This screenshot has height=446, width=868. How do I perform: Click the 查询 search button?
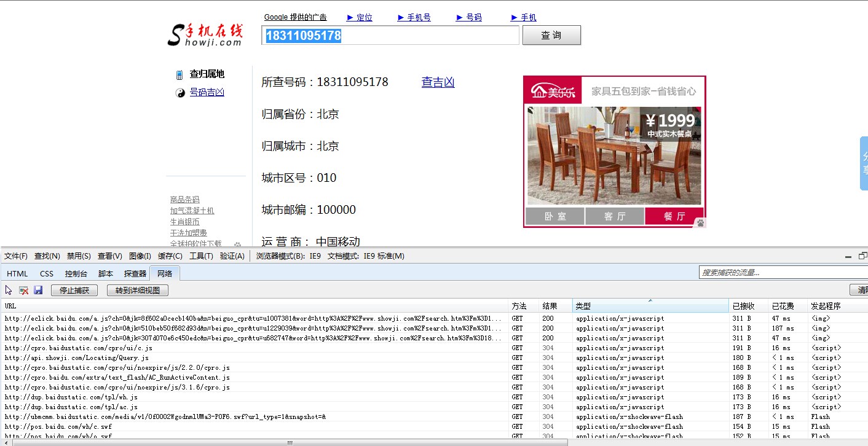[551, 35]
